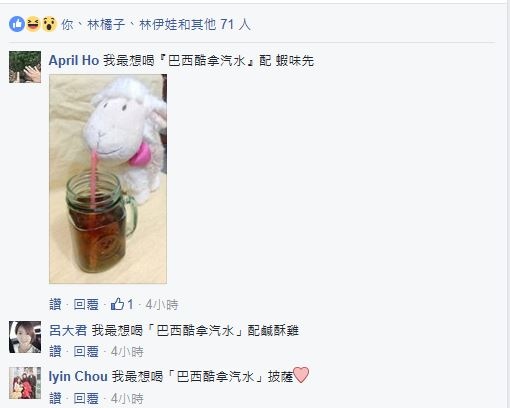Reply to April Ho's comment via 回覆
Viewport: 510px width, 408px height.
coord(86,304)
